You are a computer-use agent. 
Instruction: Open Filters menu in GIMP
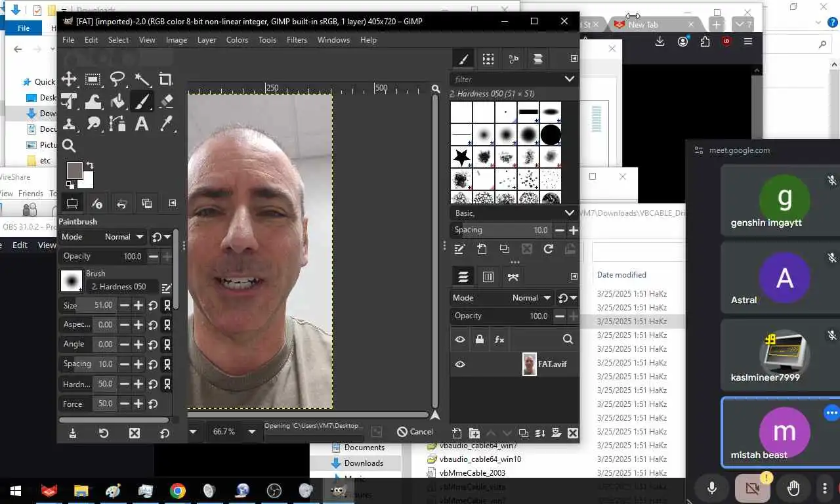click(x=297, y=40)
